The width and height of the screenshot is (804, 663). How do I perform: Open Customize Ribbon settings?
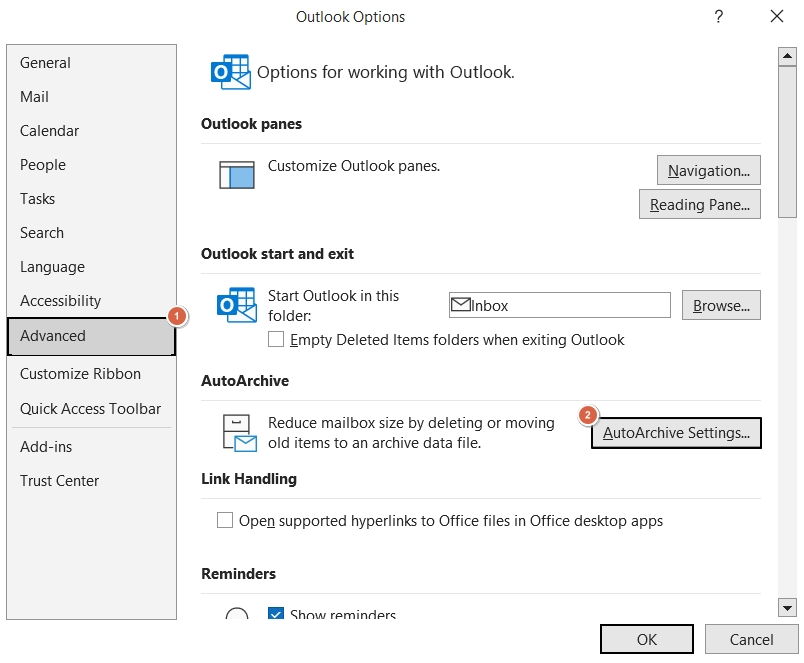pos(91,374)
